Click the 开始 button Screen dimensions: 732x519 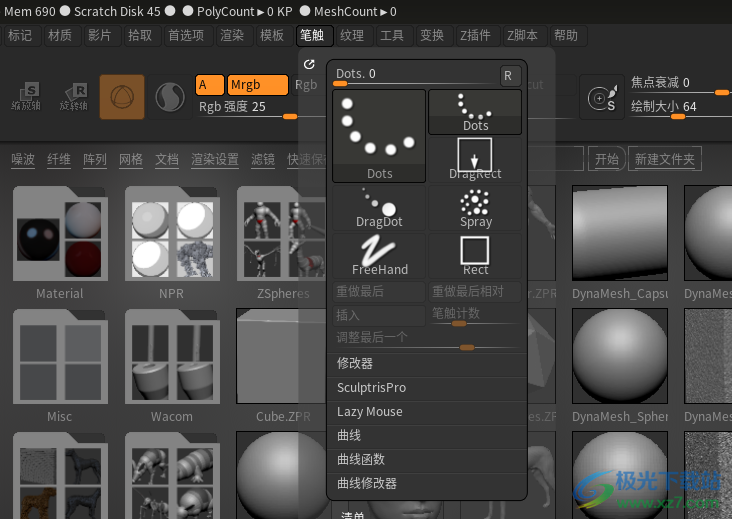[606, 159]
